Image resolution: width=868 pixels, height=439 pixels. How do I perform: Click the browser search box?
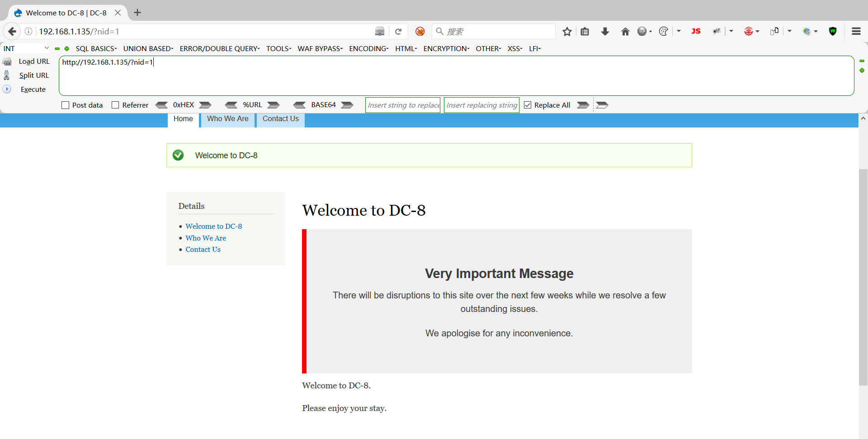tap(494, 31)
